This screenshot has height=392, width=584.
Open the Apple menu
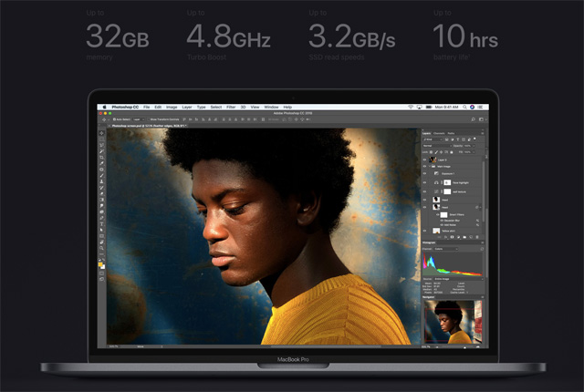[105, 107]
